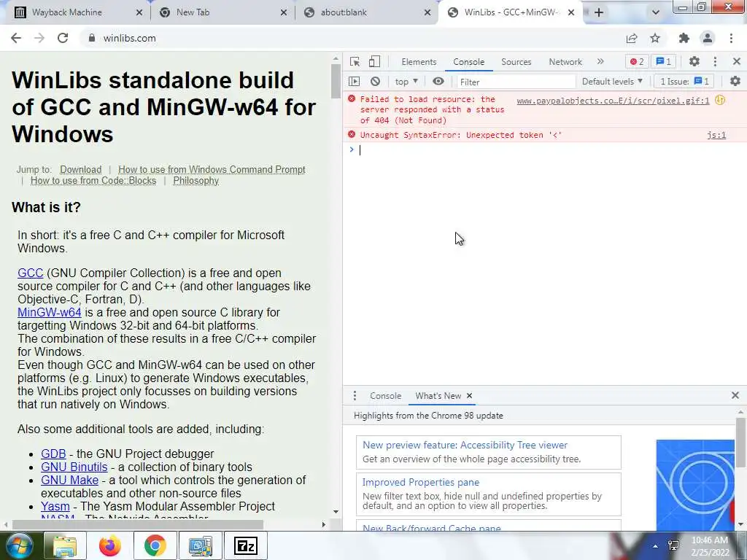Bookmark this page with the star icon

coord(655,38)
